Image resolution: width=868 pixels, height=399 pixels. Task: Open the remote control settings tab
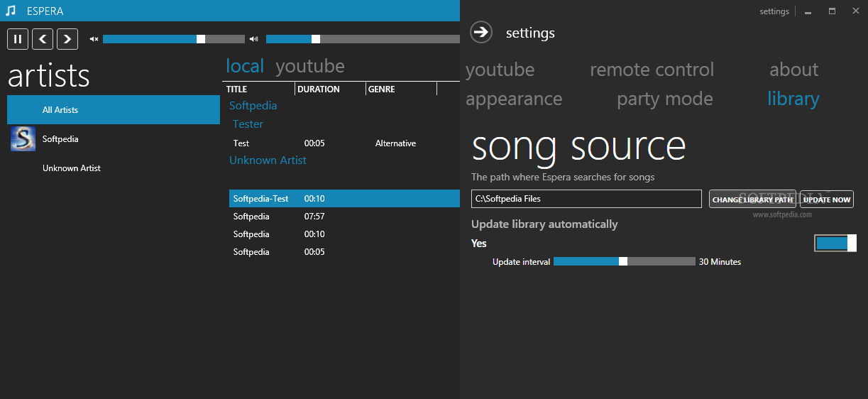point(652,70)
